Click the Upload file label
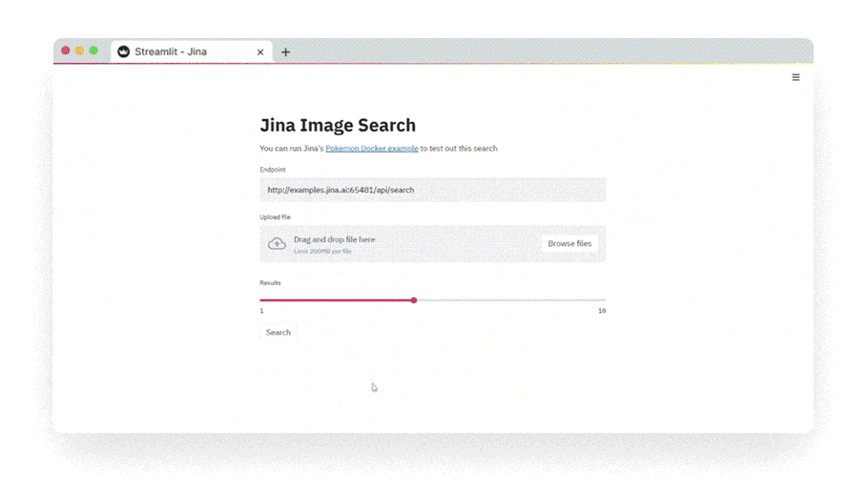 point(275,217)
